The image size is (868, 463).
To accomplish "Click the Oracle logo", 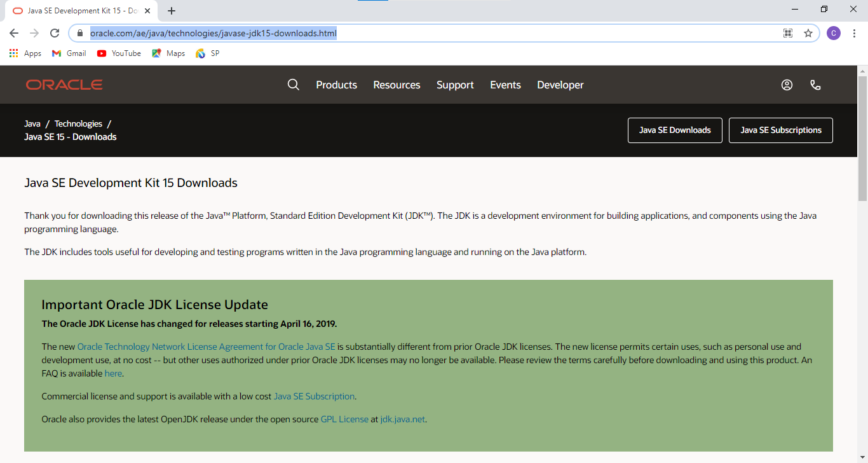I will [64, 84].
